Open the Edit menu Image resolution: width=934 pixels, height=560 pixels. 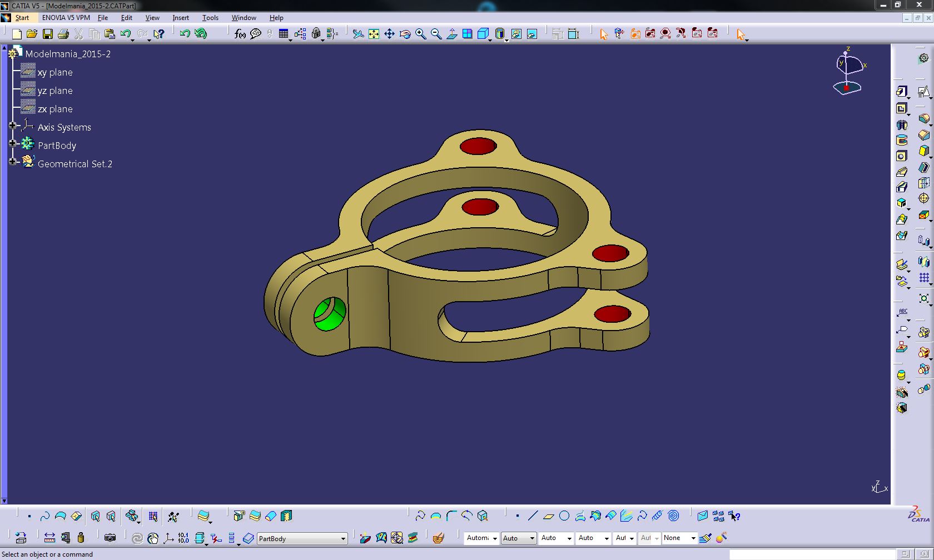pos(127,18)
